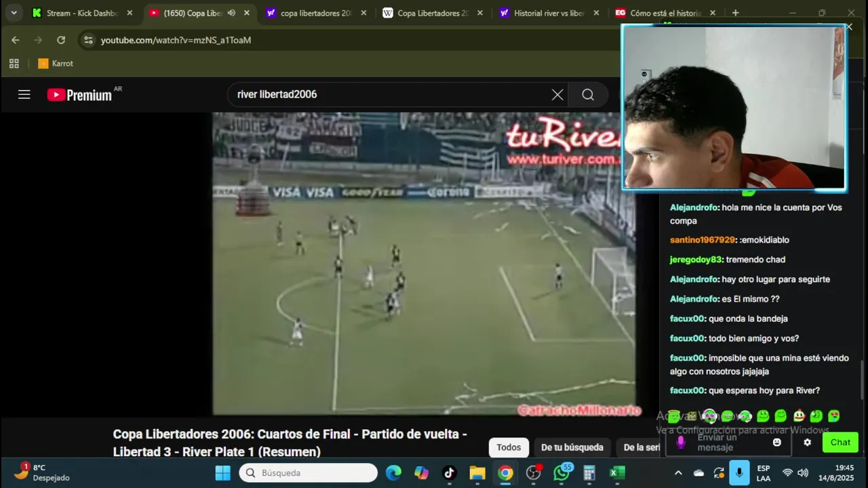868x488 pixels.
Task: Click the video title Copa Libertadores 2006
Action: pos(290,443)
